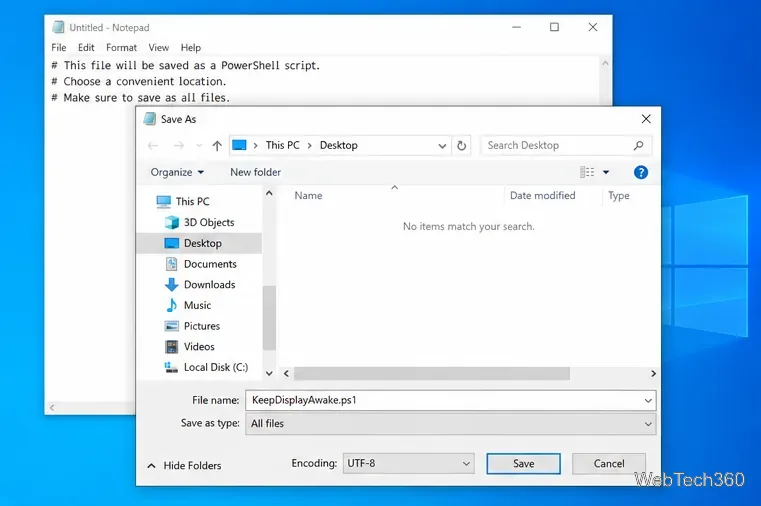Sort by Date modified column header
Screen dimensions: 761x506
coord(543,196)
